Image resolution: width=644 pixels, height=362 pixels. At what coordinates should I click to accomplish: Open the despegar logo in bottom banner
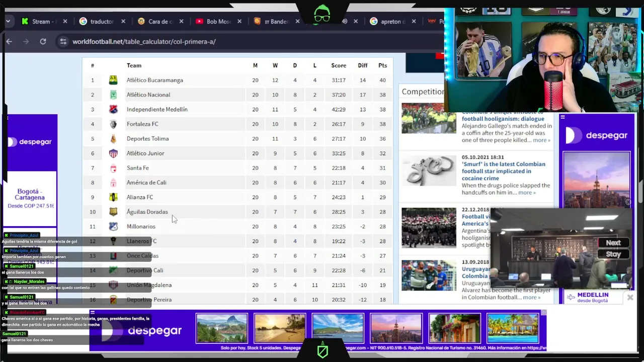142,330
